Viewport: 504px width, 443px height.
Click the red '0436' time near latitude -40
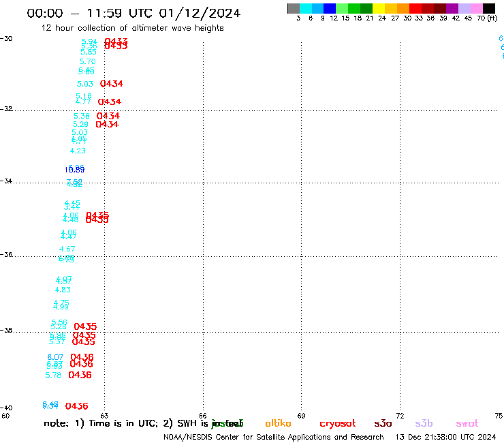point(76,406)
